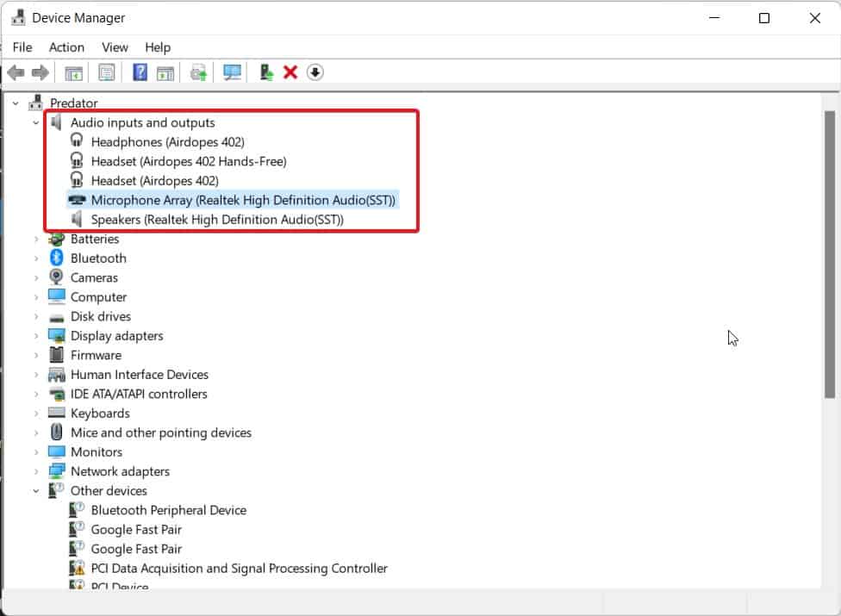841x616 pixels.
Task: Select Headset (Airdopes 402 Hands-Free)
Action: click(x=189, y=161)
